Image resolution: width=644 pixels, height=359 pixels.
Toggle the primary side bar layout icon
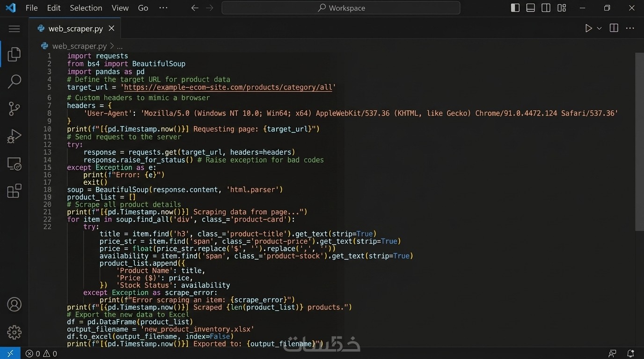515,8
